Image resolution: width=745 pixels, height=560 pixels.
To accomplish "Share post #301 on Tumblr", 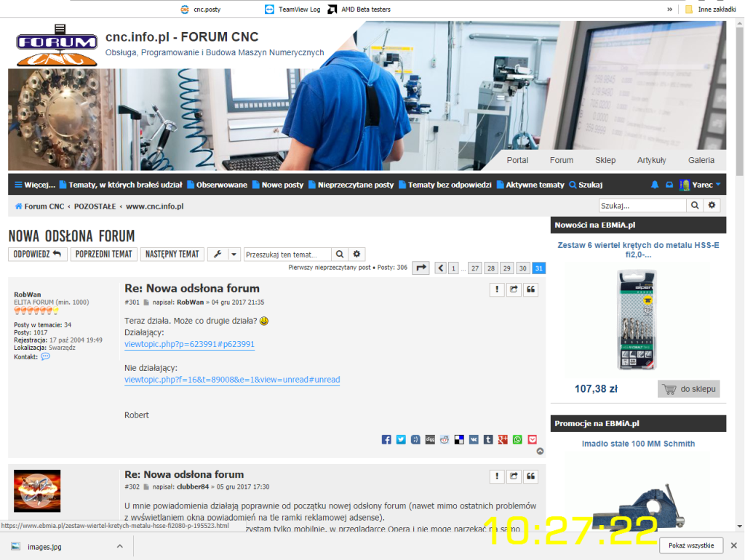I will 488,439.
